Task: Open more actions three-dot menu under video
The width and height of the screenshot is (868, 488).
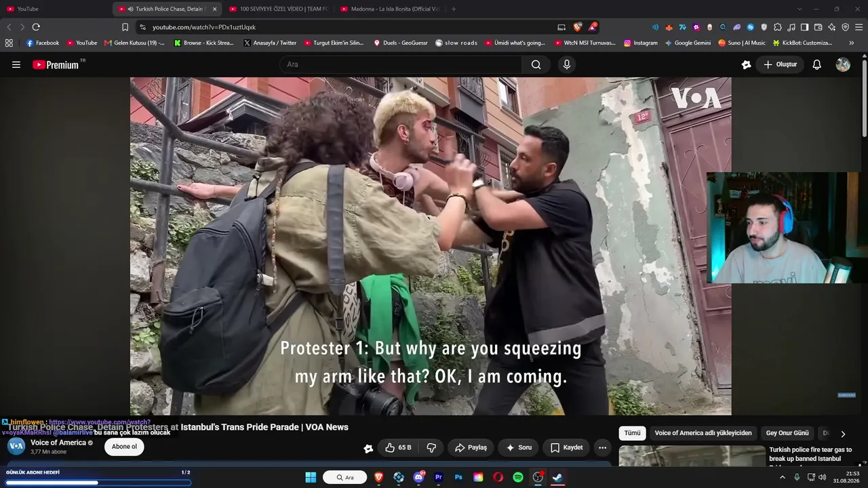Action: click(x=602, y=447)
